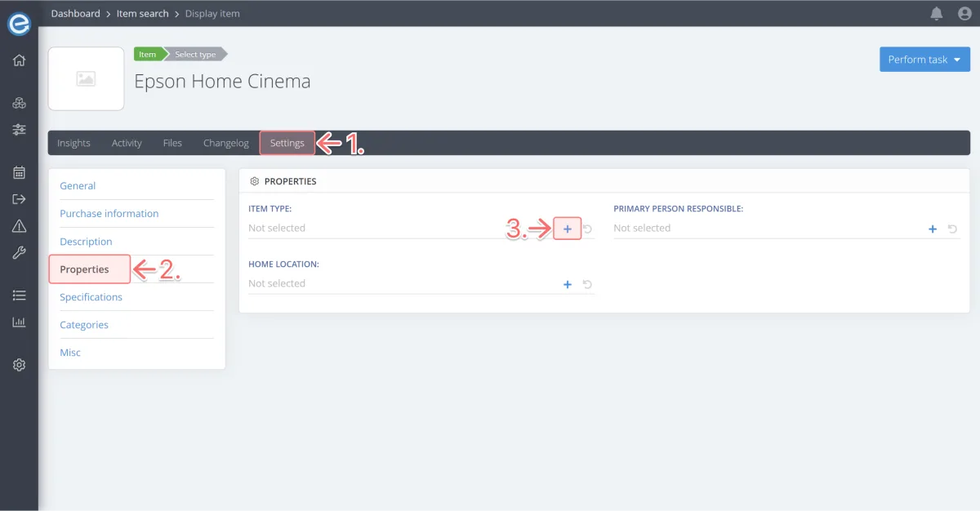
Task: Open the home icon in the sidebar
Action: tap(19, 60)
